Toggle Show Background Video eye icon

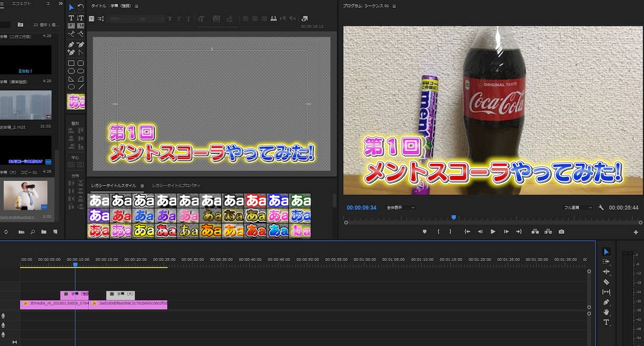tap(305, 18)
